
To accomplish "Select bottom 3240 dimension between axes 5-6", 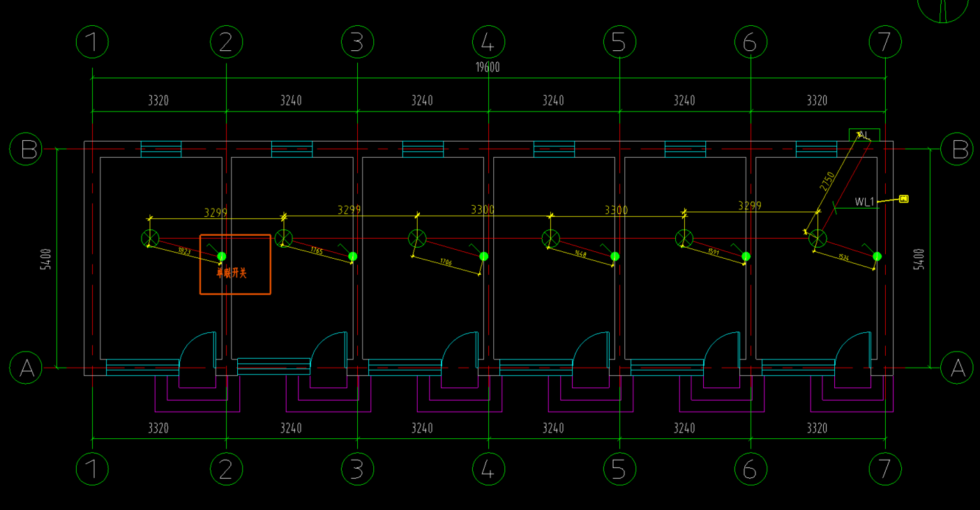I will [684, 428].
